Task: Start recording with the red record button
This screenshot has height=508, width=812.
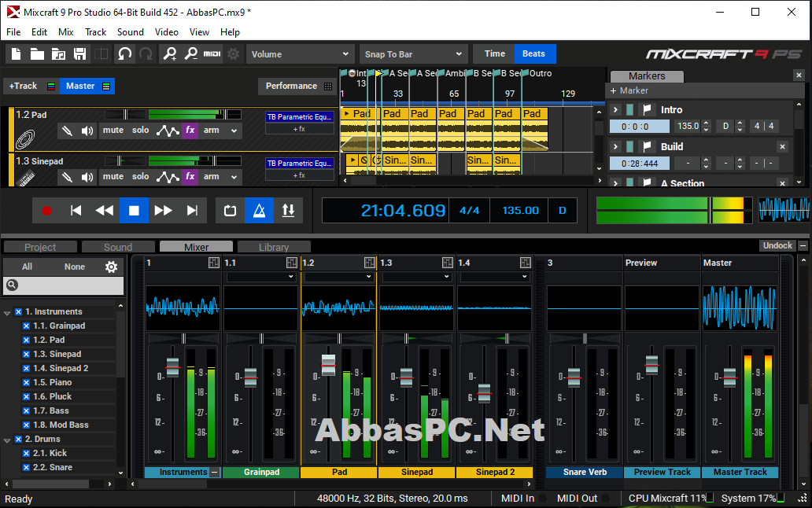Action: [x=46, y=211]
